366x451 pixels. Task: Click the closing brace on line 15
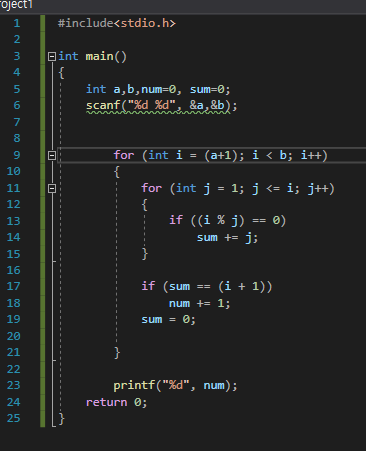point(145,254)
